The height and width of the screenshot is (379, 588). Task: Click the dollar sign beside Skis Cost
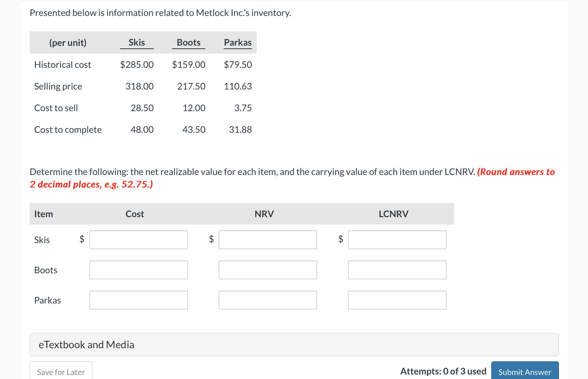82,240
